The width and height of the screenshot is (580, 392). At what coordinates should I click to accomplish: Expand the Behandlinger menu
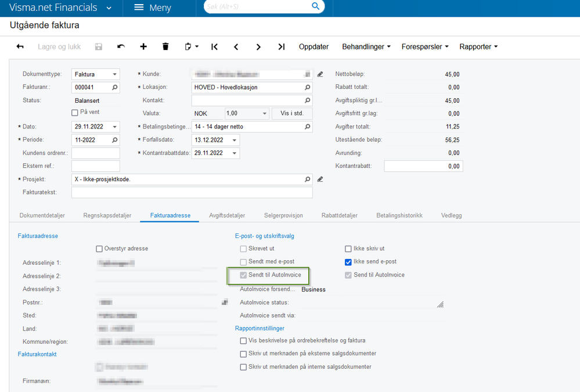[x=366, y=46]
